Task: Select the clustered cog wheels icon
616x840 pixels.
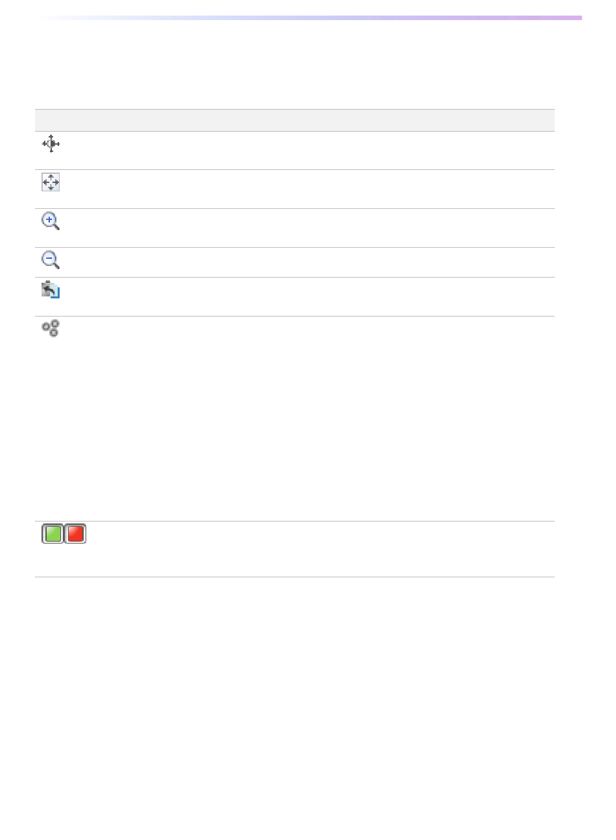Action: click(51, 328)
